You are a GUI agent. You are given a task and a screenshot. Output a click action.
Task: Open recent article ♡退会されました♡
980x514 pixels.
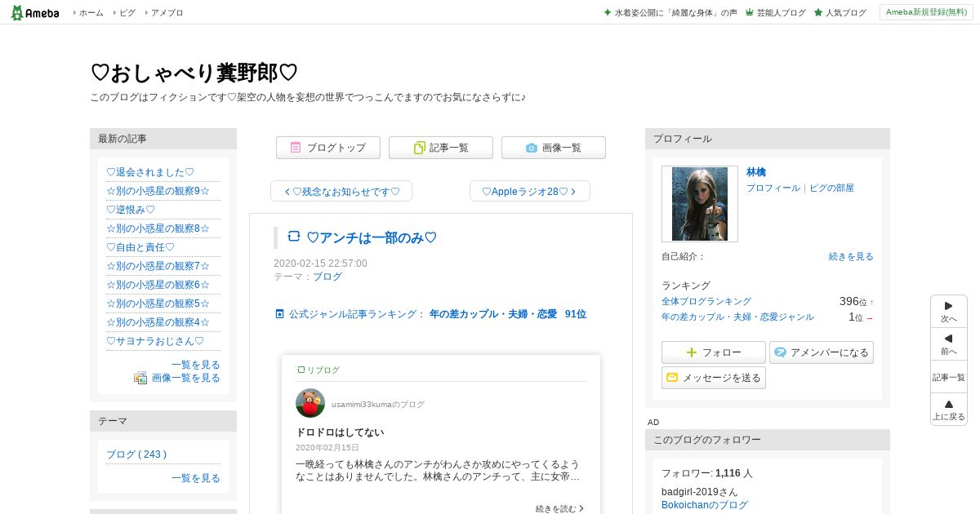coord(150,172)
